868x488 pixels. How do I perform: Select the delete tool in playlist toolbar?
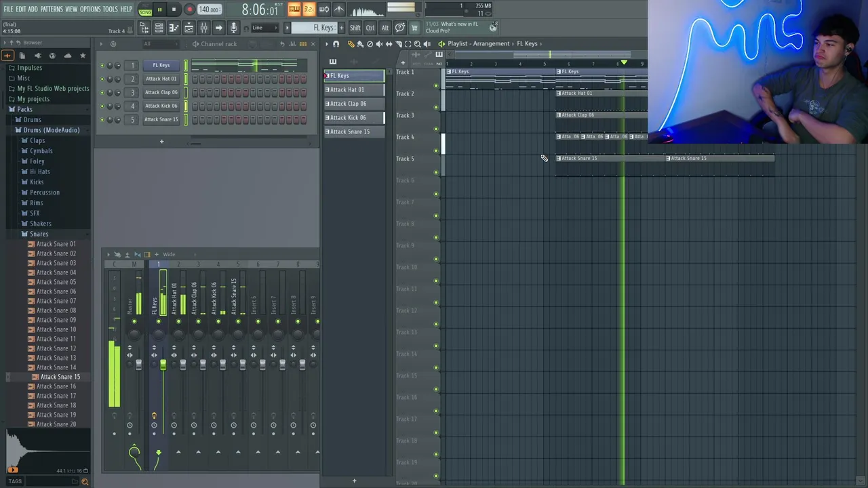(x=370, y=43)
